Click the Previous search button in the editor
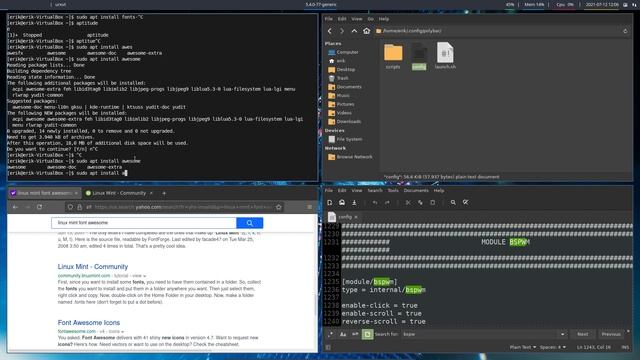This screenshot has height=360, width=640. pos(611,334)
